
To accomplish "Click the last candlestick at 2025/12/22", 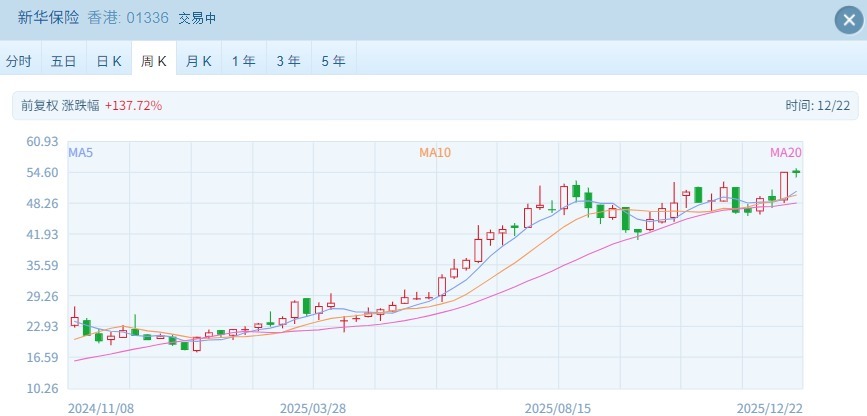I will tap(796, 172).
